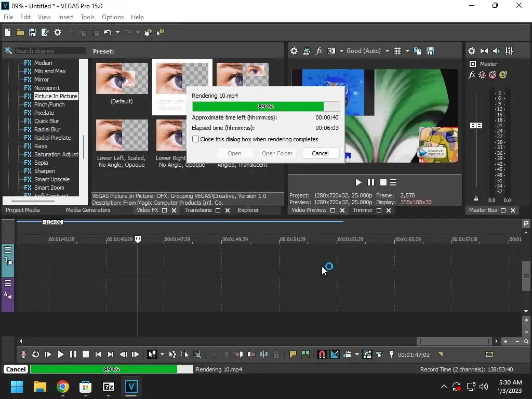
Task: Play the video in Video Preview window
Action: [358, 182]
